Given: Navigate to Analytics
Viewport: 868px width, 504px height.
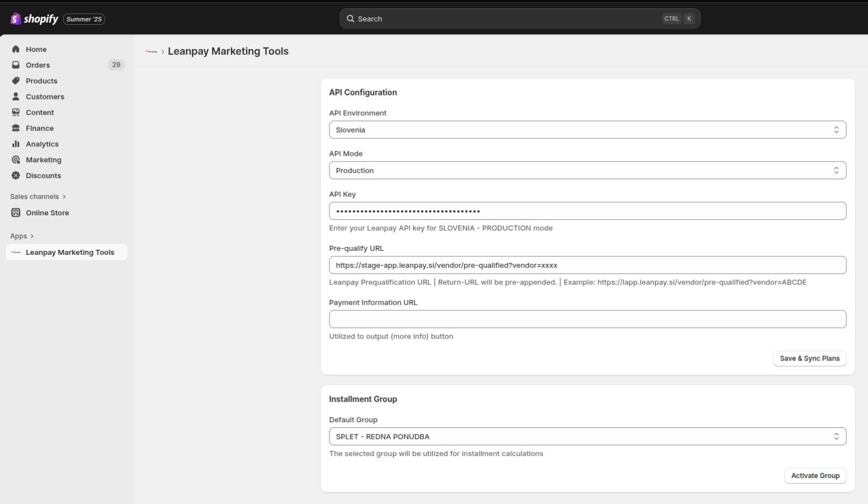Looking at the screenshot, I should coord(42,144).
